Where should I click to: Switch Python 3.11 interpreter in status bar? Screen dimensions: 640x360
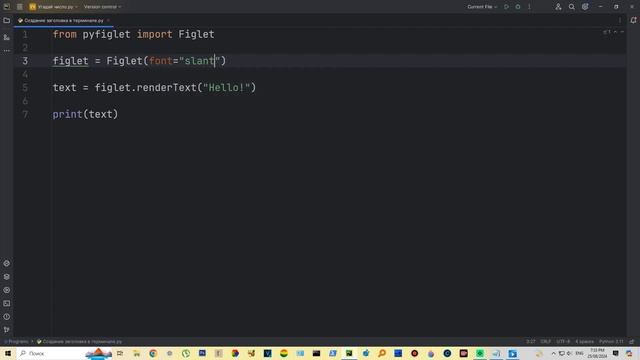coord(611,342)
